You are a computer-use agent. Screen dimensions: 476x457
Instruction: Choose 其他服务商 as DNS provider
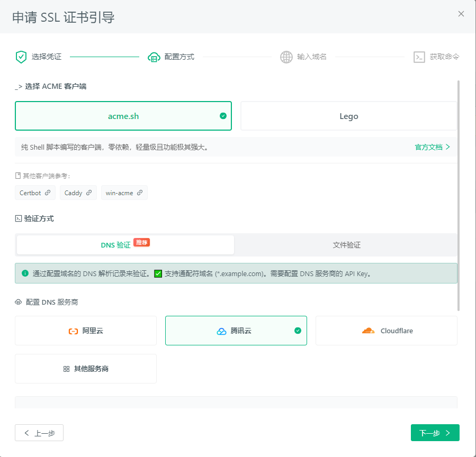(x=86, y=369)
